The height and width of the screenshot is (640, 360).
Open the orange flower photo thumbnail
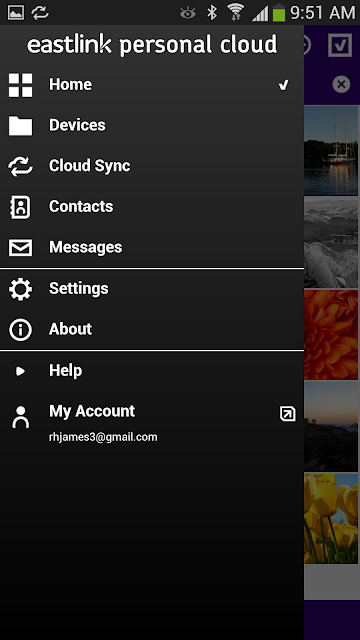[331, 335]
